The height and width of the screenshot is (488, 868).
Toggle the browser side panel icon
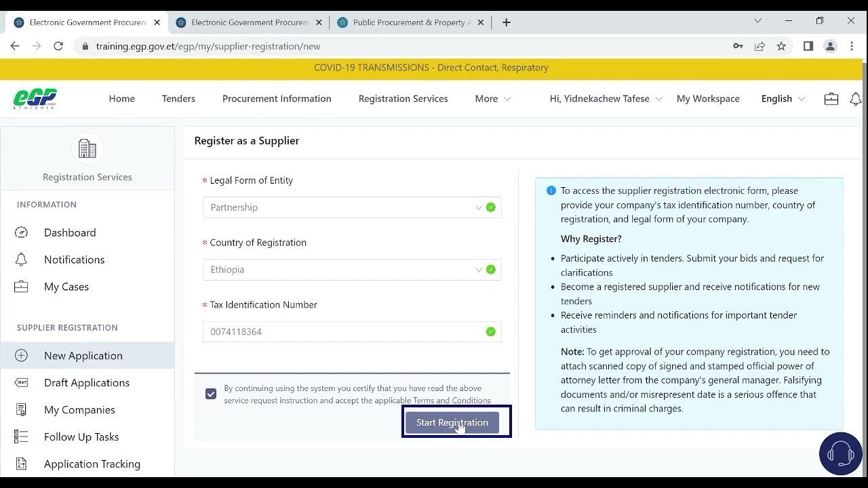(808, 46)
